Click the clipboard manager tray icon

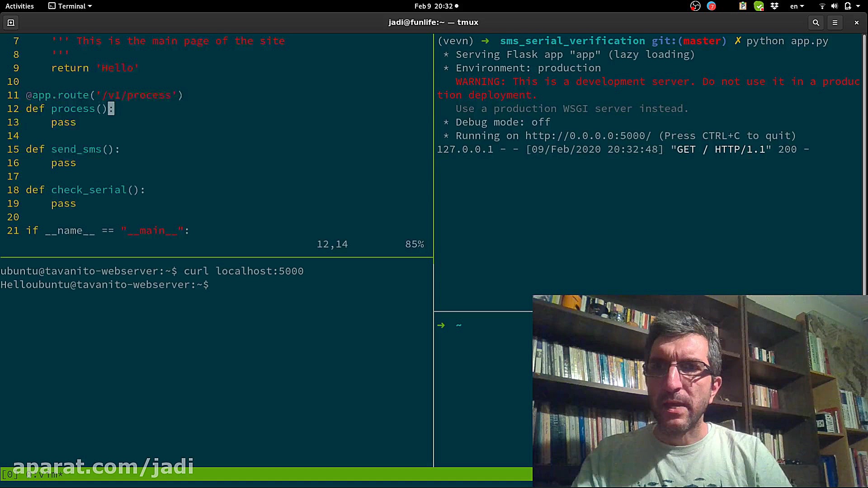742,6
